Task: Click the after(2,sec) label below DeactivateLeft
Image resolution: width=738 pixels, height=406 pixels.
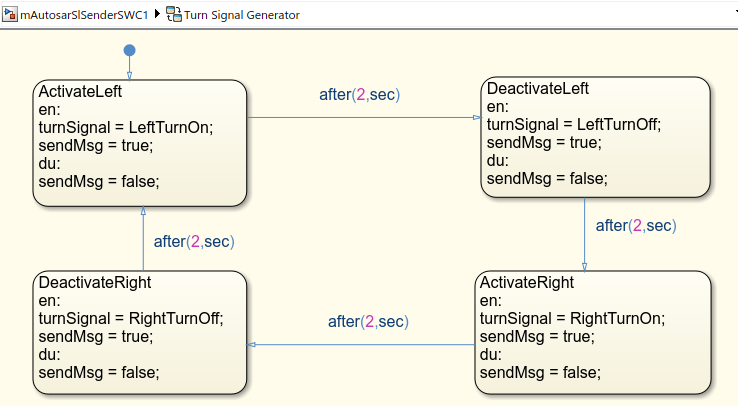Action: pyautogui.click(x=636, y=226)
